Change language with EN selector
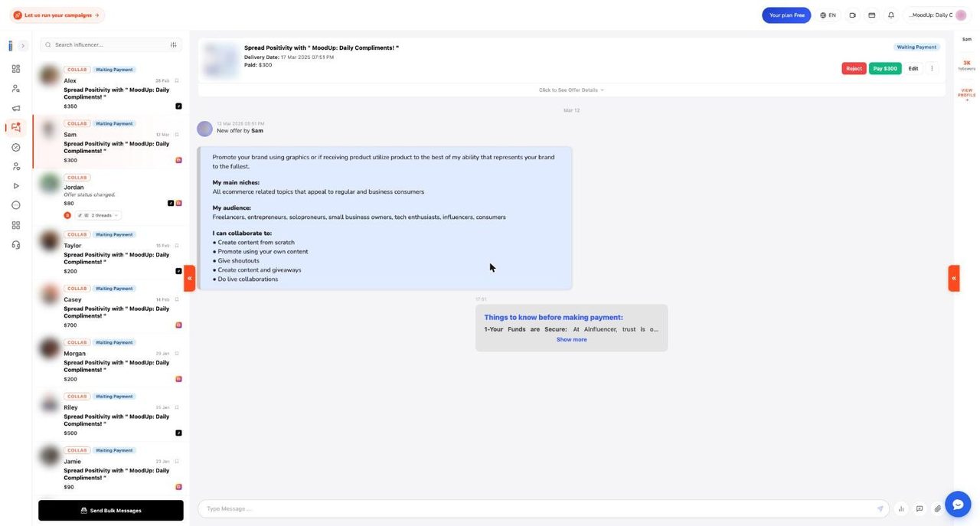 coord(828,15)
